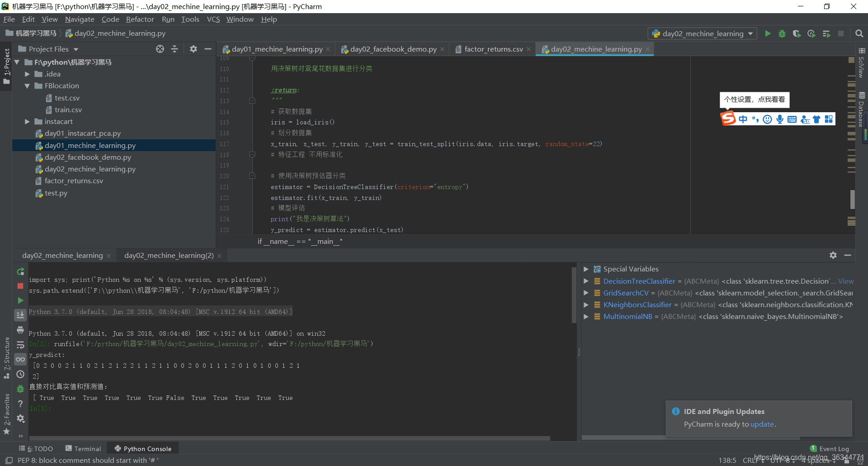Start debugging with the green bug icon
Screen dimensions: 868x466
click(x=782, y=33)
